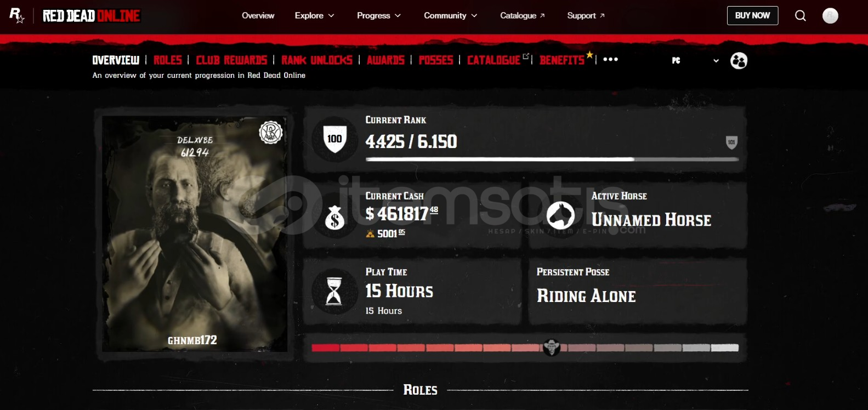Viewport: 868px width, 410px height.
Task: Click the Rockstar Games logo
Action: pyautogui.click(x=17, y=15)
